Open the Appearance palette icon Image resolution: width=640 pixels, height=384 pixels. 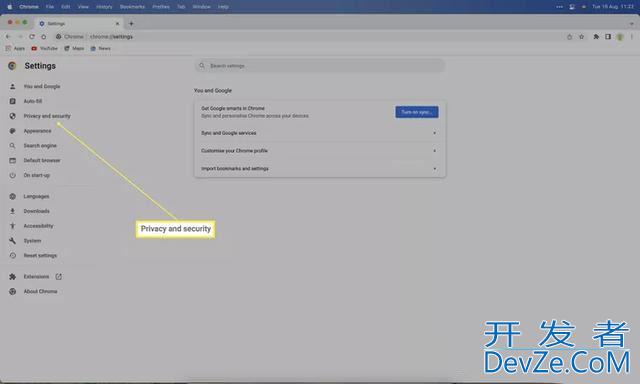13,131
